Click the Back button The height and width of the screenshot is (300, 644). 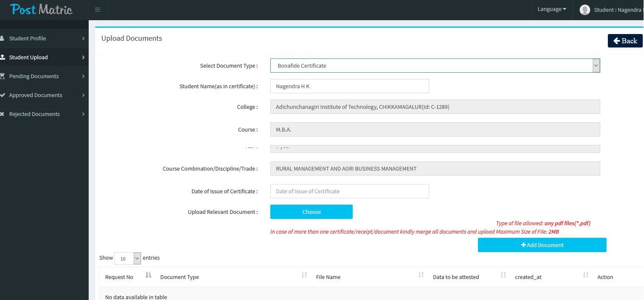pyautogui.click(x=625, y=41)
